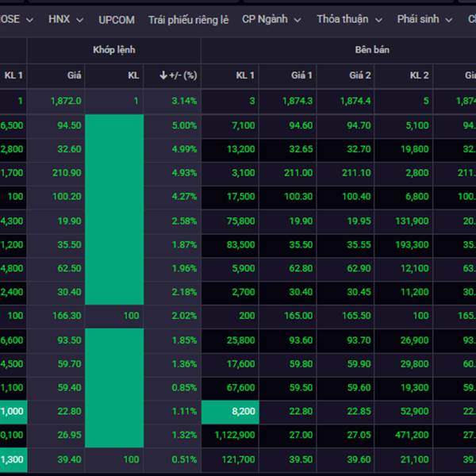Click the 193,300 KL 2 volume cell
Viewport: 476px width, 476px height.
click(411, 244)
